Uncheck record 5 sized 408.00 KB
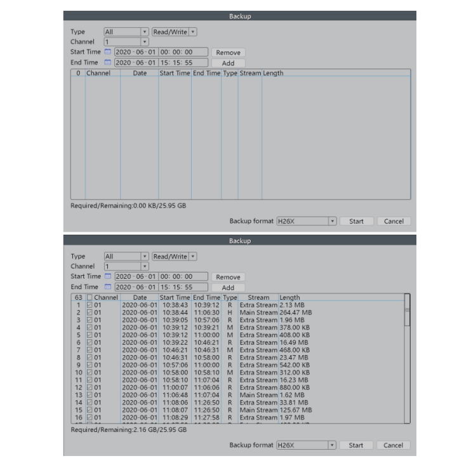 point(89,335)
